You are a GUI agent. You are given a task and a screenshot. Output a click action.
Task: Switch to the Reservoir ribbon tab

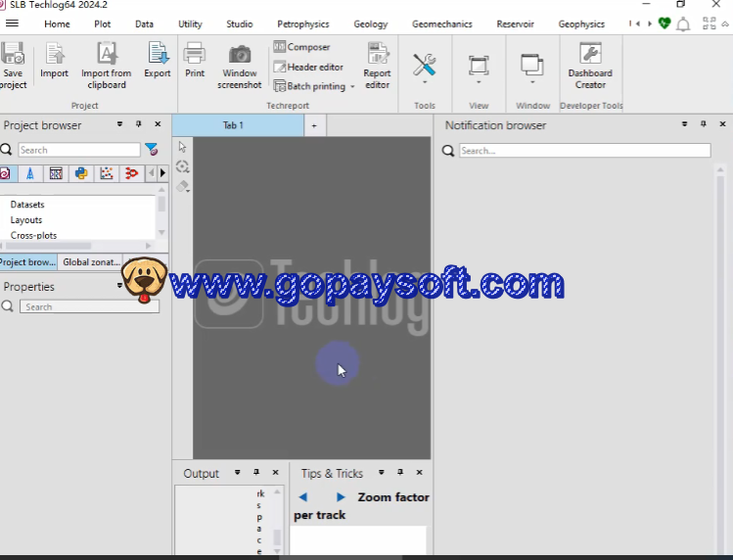pos(515,23)
